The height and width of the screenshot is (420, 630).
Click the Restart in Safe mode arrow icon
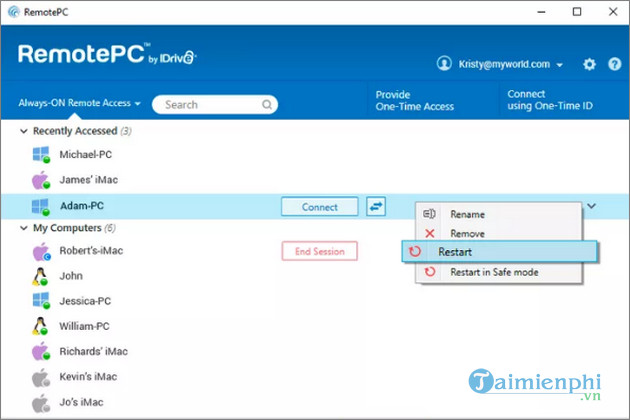(x=430, y=272)
